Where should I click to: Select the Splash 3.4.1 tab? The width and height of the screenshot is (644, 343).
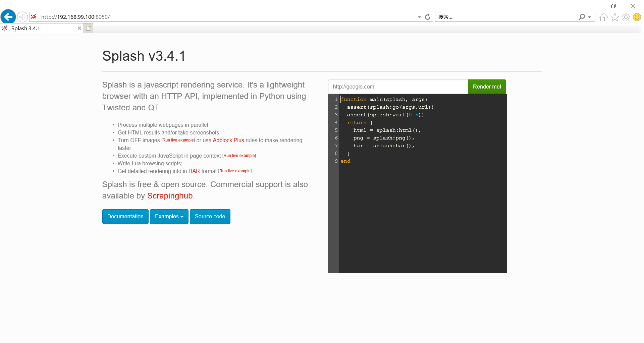(x=40, y=28)
